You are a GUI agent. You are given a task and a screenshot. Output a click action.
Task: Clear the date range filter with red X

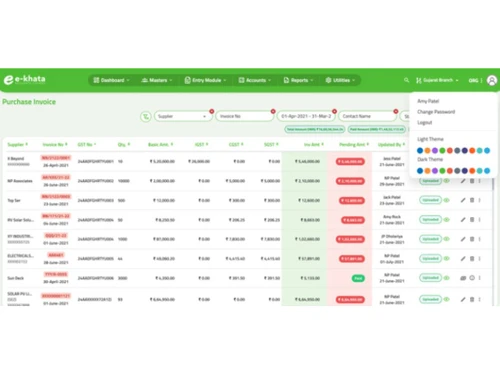334,111
